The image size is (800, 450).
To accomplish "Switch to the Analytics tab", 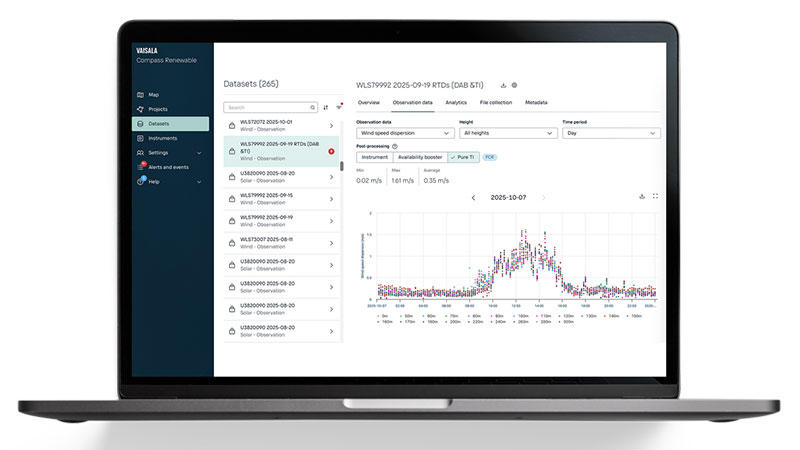I will tap(456, 102).
